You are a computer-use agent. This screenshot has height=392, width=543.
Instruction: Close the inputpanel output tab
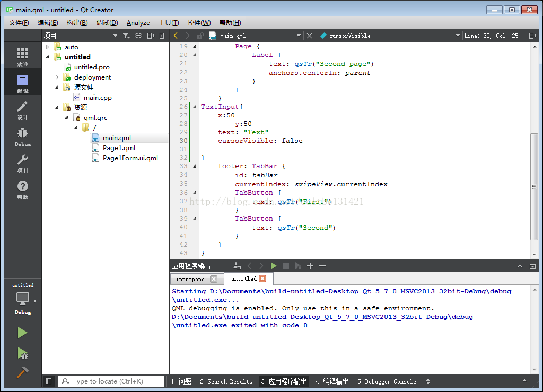coord(213,279)
